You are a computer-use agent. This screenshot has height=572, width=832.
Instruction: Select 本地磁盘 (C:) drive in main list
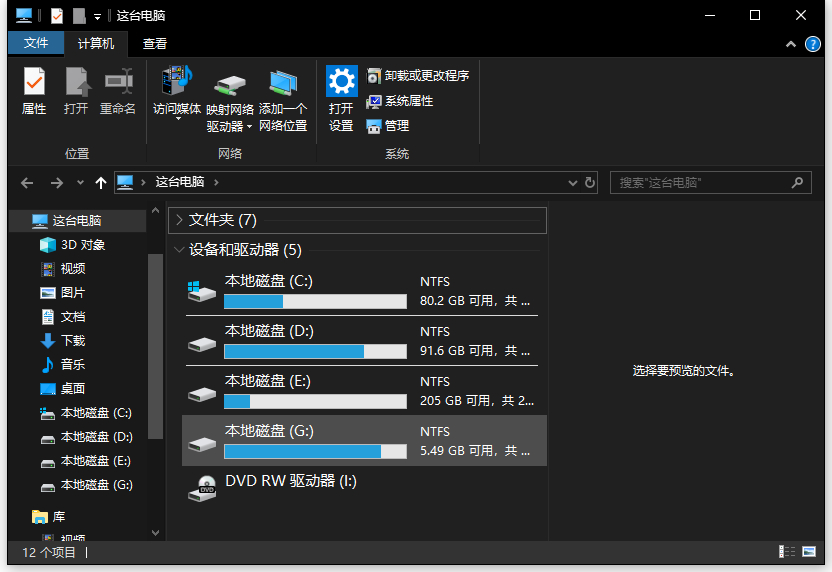(x=364, y=291)
